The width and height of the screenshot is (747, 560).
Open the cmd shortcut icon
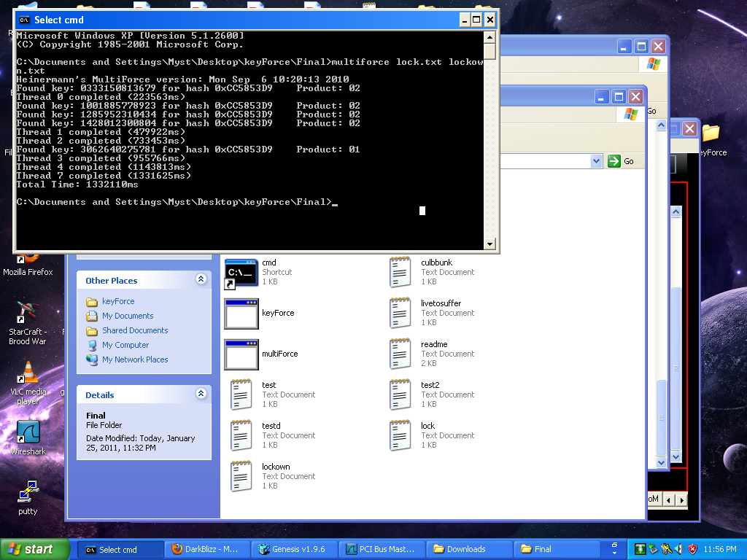pyautogui.click(x=241, y=273)
